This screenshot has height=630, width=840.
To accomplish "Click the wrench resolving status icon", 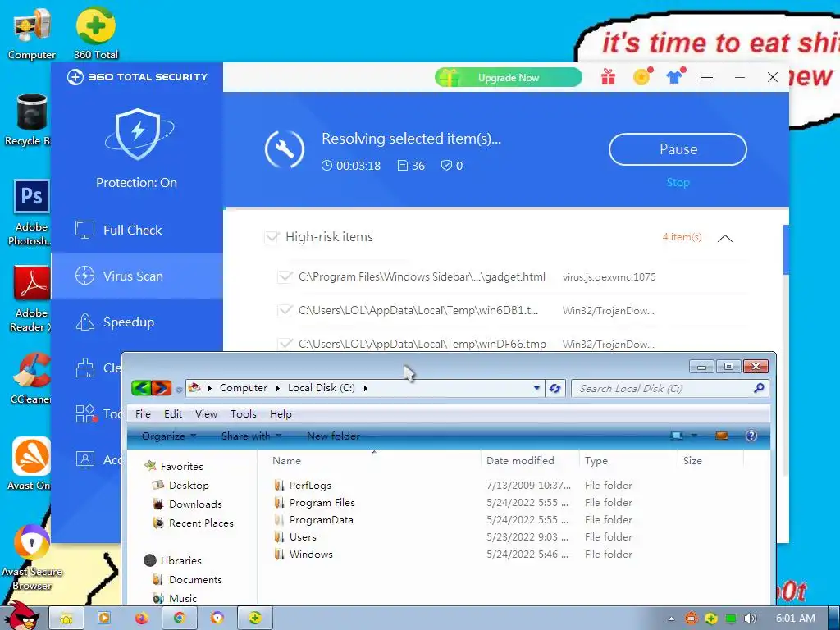I will click(x=285, y=149).
